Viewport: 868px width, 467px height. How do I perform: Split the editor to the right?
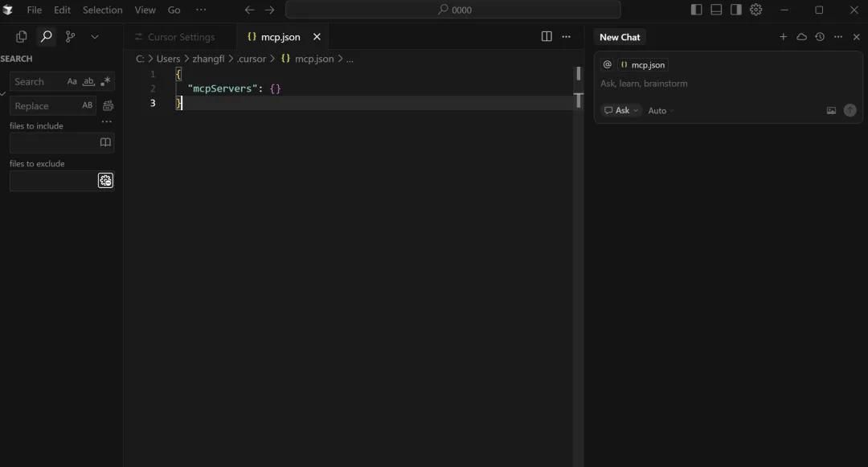point(547,37)
